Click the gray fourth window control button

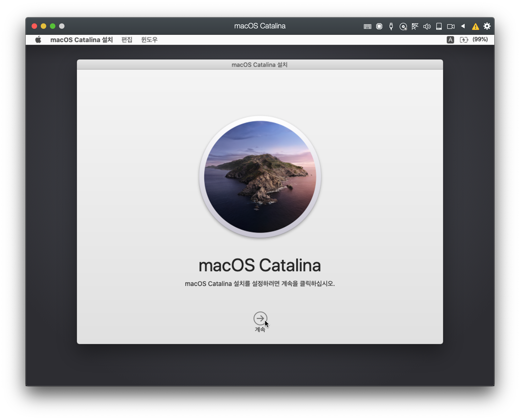tap(62, 26)
